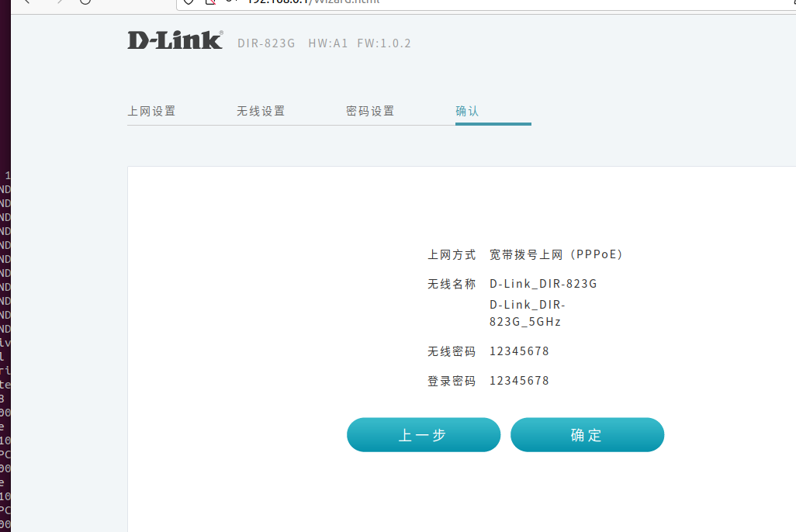This screenshot has height=532, width=796.
Task: Click the 上网方式 label
Action: [x=452, y=255]
